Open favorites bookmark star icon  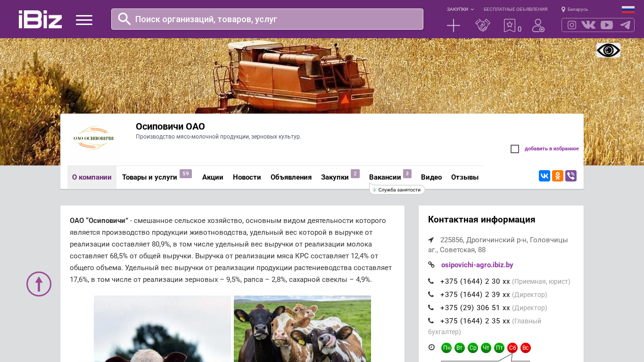coord(510,25)
